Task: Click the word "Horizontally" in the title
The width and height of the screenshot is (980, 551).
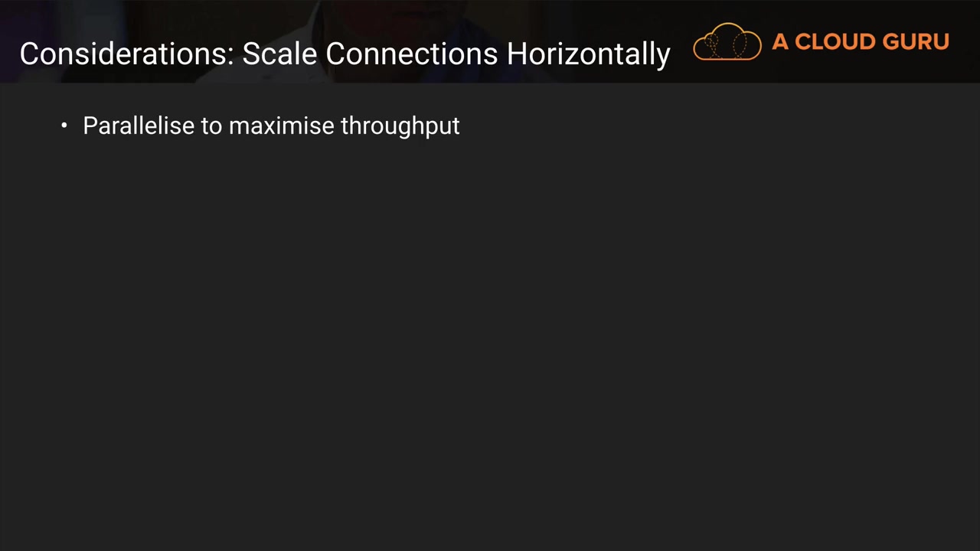Action: pyautogui.click(x=588, y=54)
